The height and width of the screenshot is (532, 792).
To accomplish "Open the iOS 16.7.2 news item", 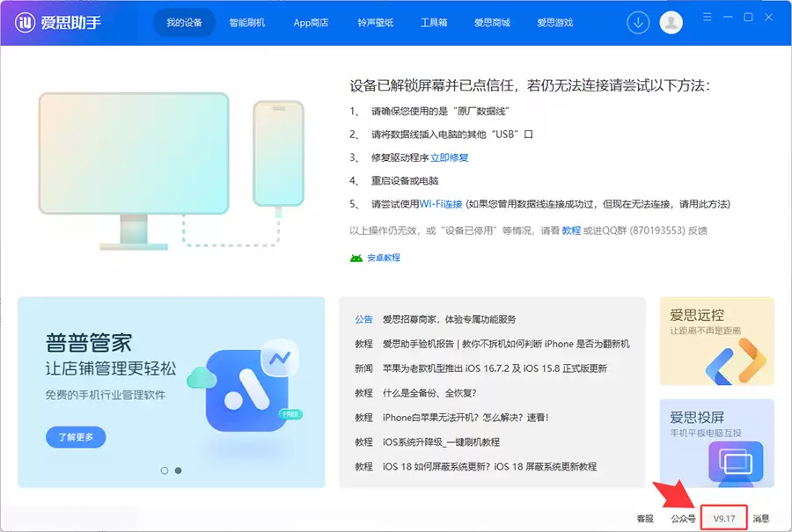I will (495, 368).
